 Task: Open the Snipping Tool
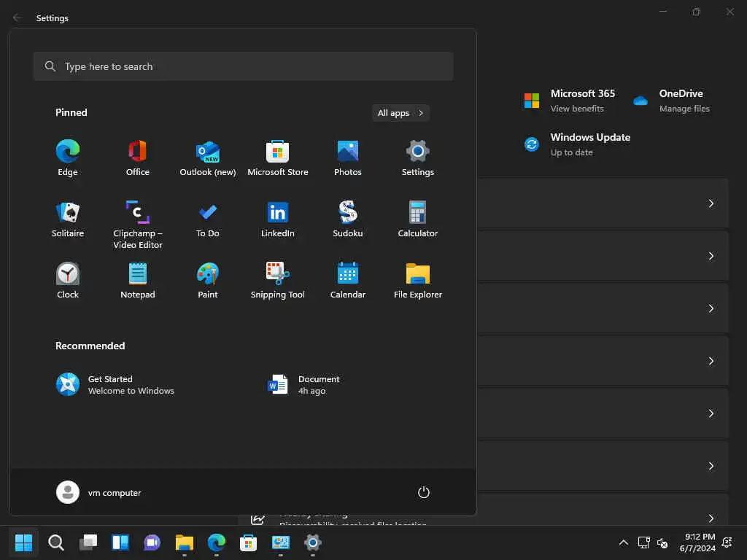pos(278,281)
